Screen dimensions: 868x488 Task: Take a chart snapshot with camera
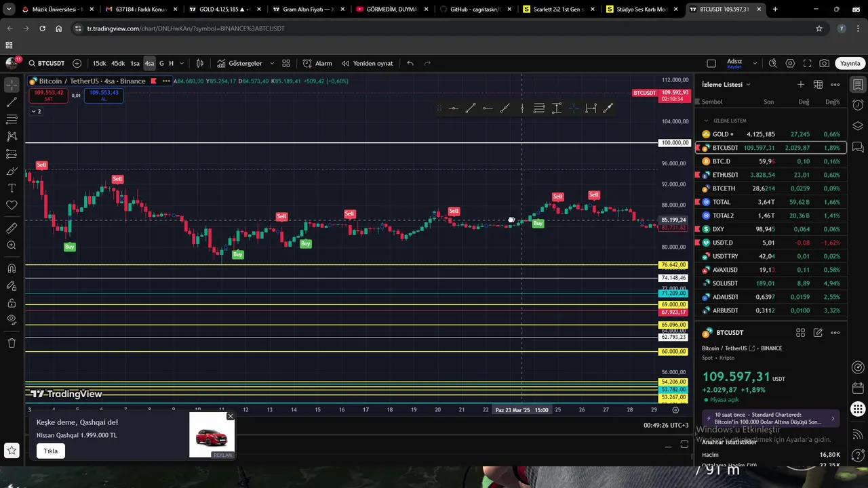click(824, 63)
